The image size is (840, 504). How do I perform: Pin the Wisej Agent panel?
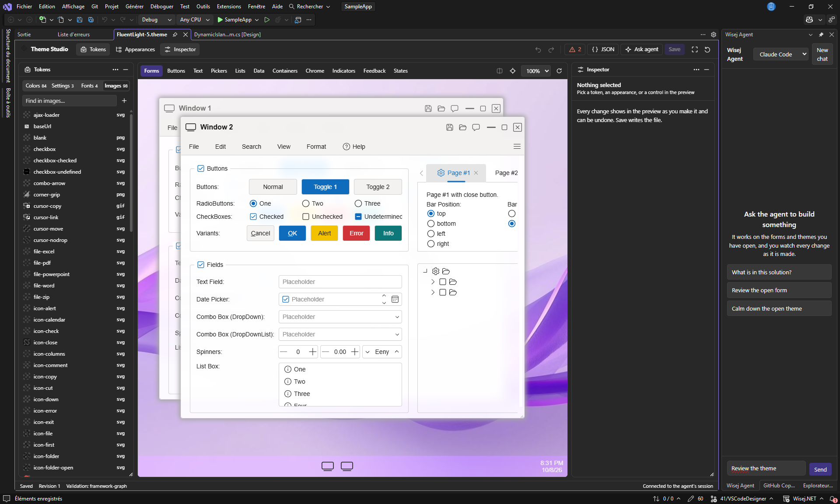(x=821, y=35)
